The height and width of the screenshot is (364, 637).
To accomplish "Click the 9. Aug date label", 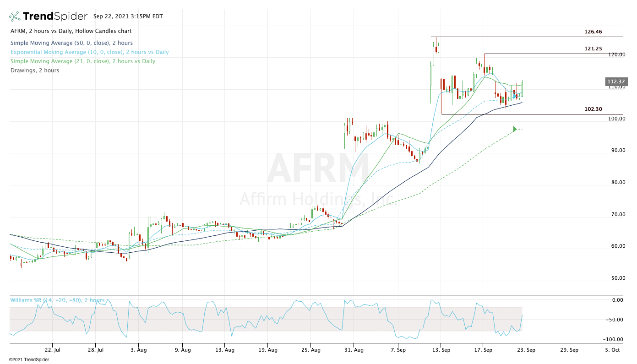I will pyautogui.click(x=183, y=350).
